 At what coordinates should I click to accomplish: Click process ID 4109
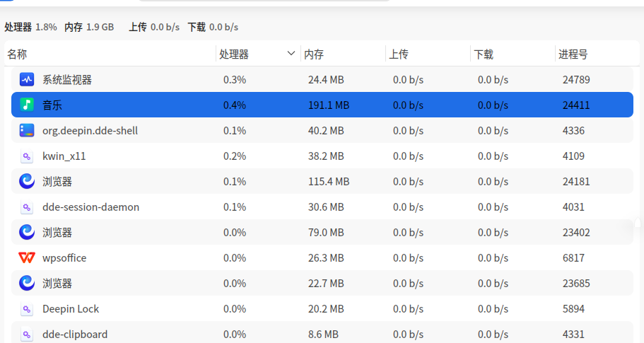[x=573, y=156]
